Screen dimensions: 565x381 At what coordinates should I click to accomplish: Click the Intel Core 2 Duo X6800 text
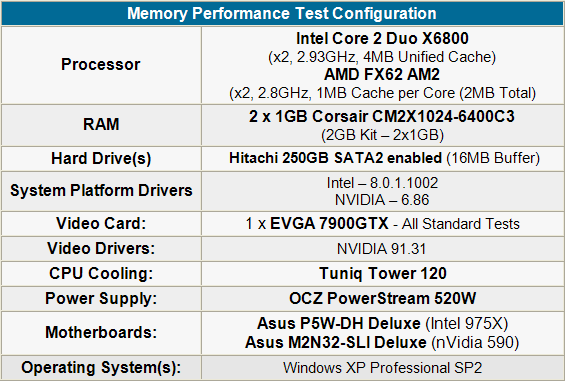coord(382,38)
